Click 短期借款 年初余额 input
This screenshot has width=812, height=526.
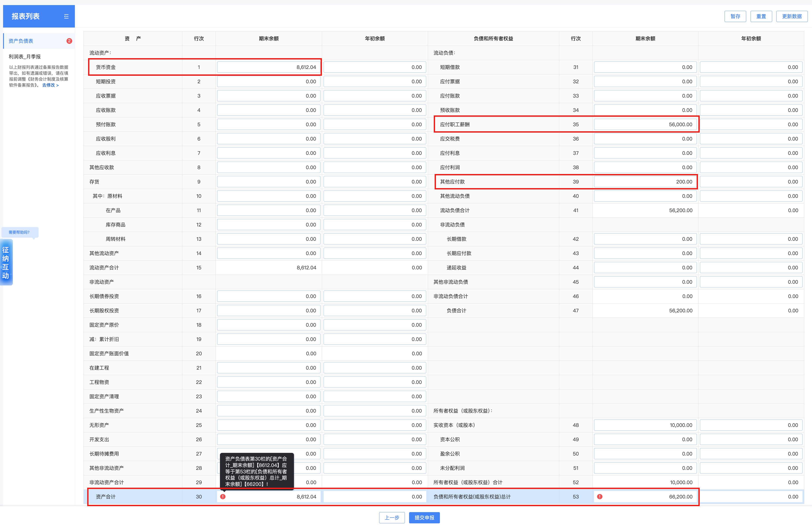pos(751,67)
